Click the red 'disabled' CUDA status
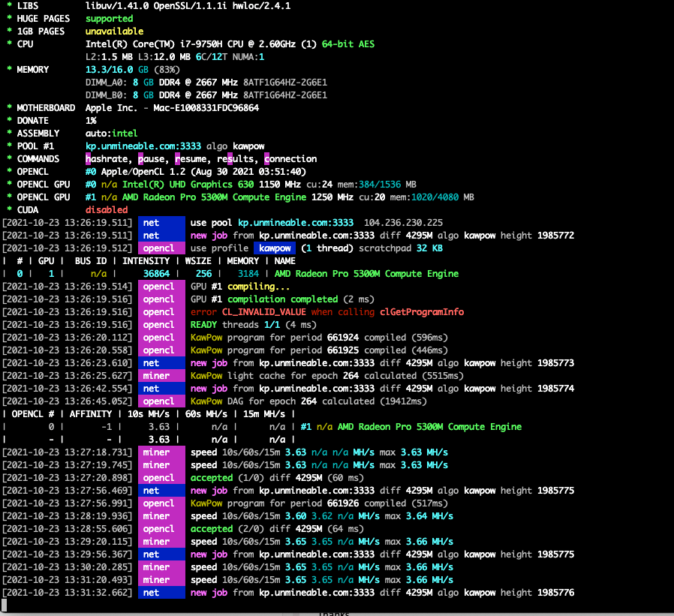The width and height of the screenshot is (674, 616). tap(107, 210)
